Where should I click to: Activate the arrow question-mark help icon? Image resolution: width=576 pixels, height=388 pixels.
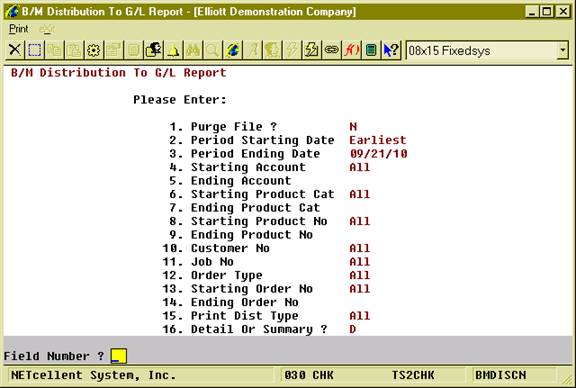[x=391, y=50]
